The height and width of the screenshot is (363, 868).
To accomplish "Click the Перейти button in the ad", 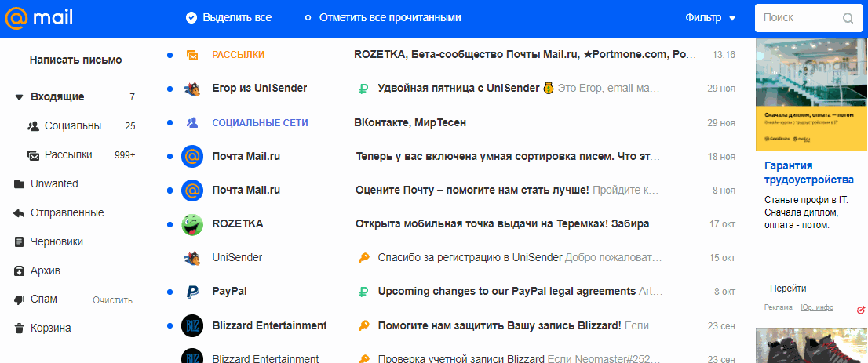I will [788, 289].
